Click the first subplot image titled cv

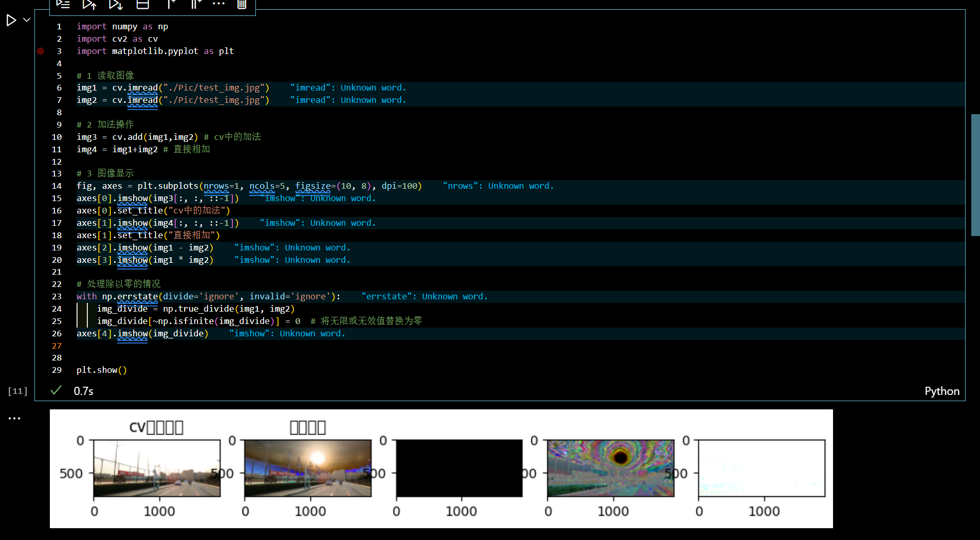point(157,468)
